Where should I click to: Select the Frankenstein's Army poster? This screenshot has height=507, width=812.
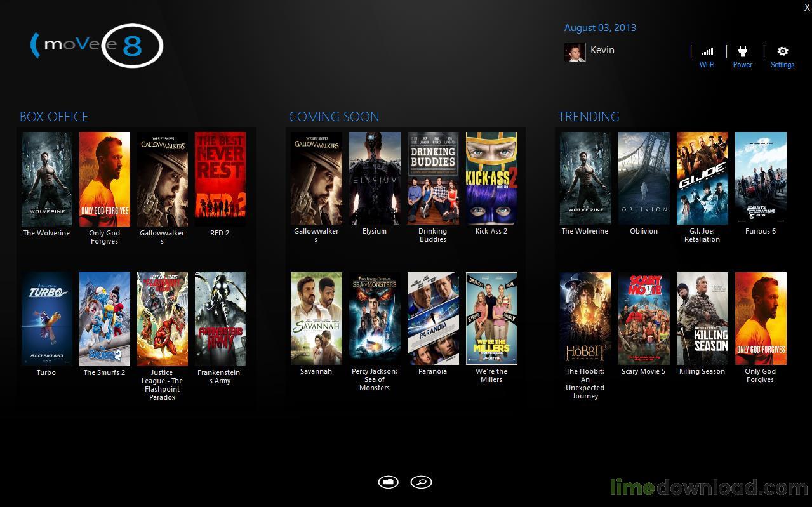pos(220,319)
